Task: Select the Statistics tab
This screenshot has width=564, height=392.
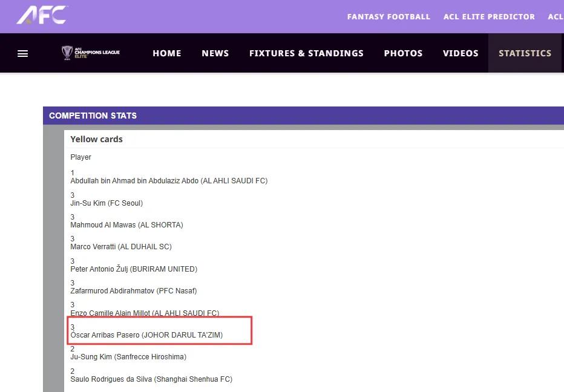Action: tap(525, 53)
